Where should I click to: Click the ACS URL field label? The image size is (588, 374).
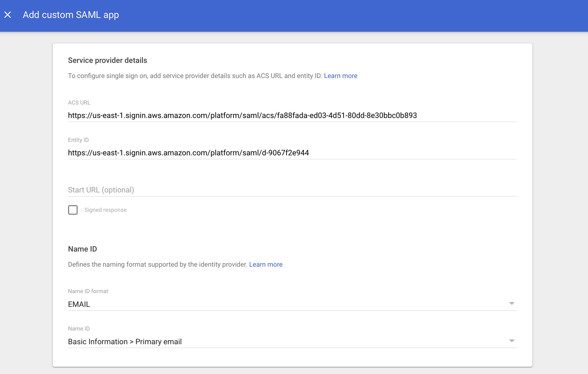click(79, 103)
